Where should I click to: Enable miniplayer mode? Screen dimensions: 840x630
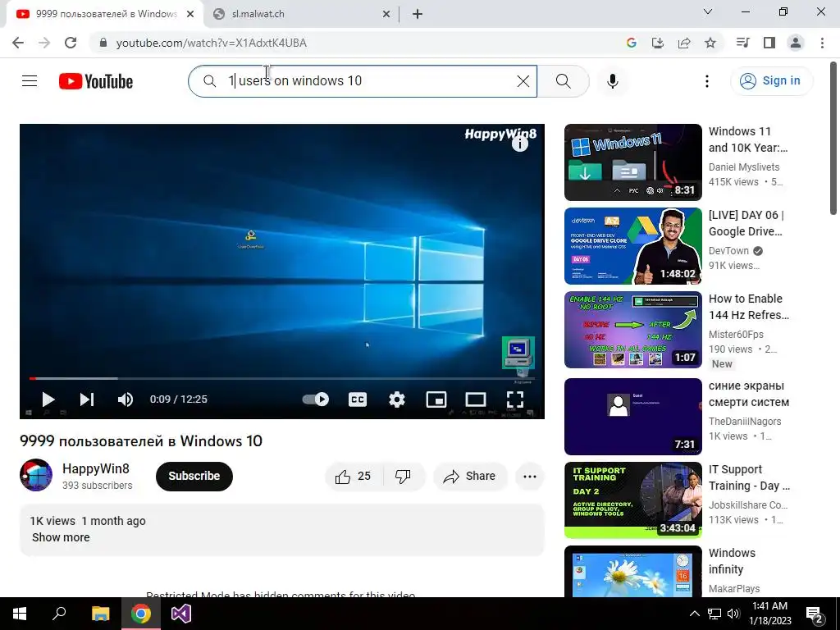click(436, 399)
